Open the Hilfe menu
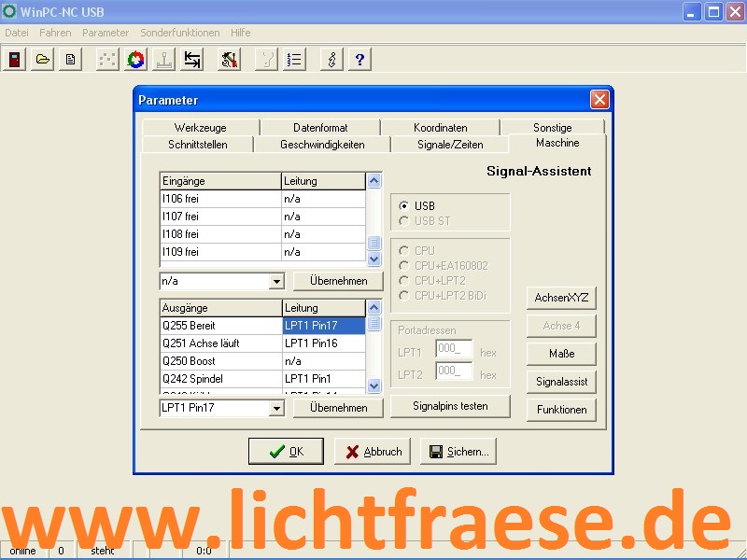The image size is (747, 560). [x=241, y=33]
